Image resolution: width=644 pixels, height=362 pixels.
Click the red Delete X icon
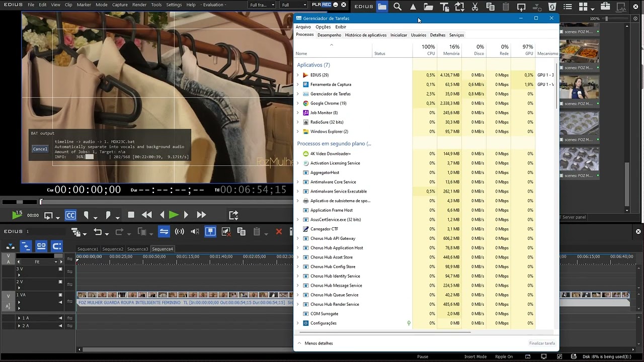pos(279,232)
